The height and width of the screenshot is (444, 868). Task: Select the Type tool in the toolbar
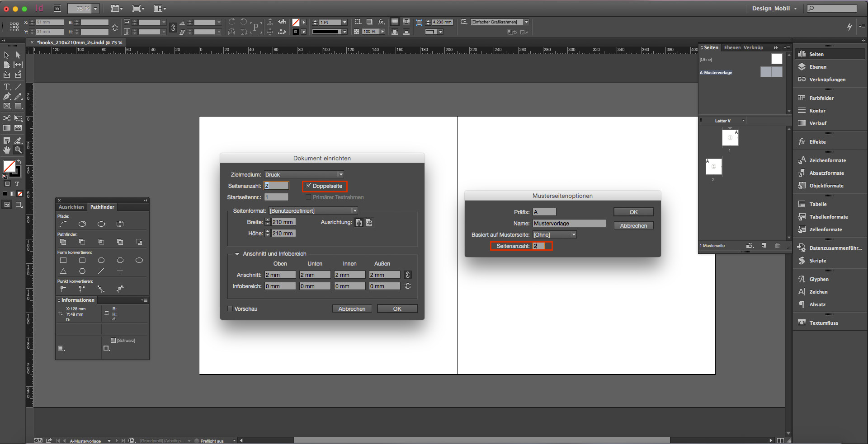(x=7, y=87)
